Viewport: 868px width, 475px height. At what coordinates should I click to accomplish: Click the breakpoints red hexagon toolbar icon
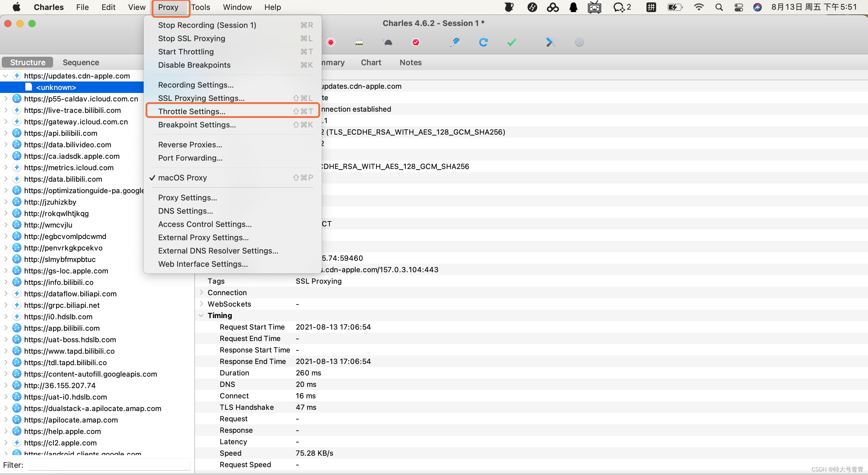click(416, 42)
